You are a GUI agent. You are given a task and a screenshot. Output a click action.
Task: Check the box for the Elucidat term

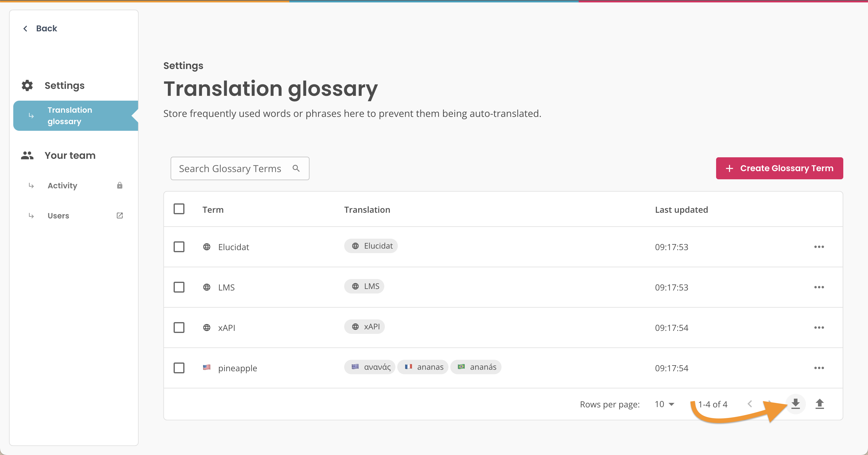click(179, 247)
